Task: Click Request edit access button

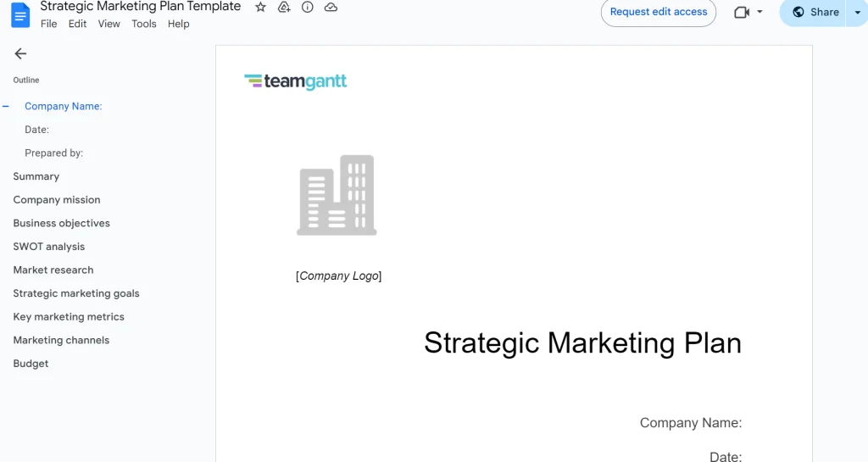Action: [x=658, y=12]
